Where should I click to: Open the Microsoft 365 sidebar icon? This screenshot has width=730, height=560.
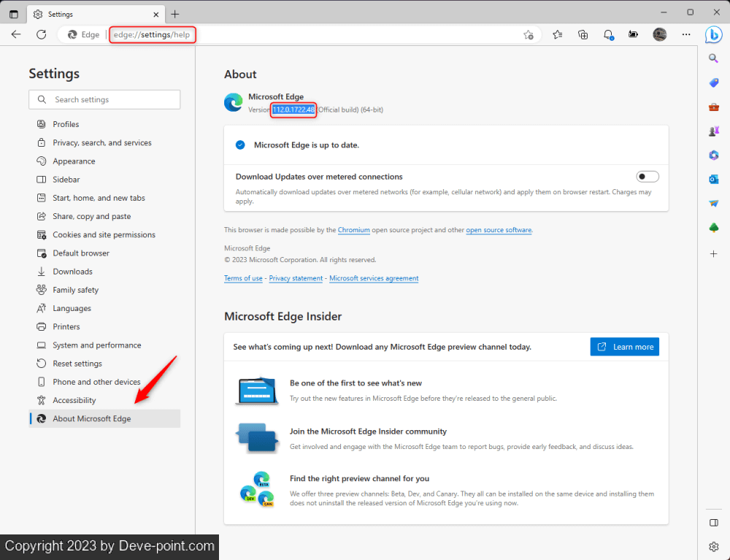(713, 156)
